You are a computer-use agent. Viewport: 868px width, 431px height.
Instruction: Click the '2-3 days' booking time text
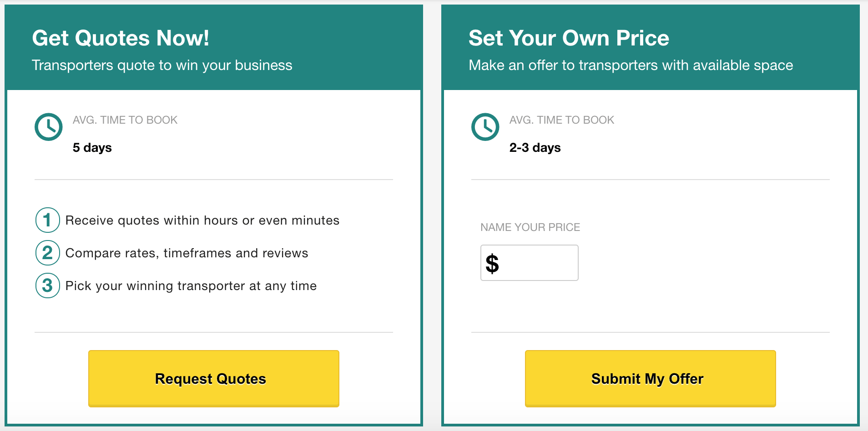535,148
